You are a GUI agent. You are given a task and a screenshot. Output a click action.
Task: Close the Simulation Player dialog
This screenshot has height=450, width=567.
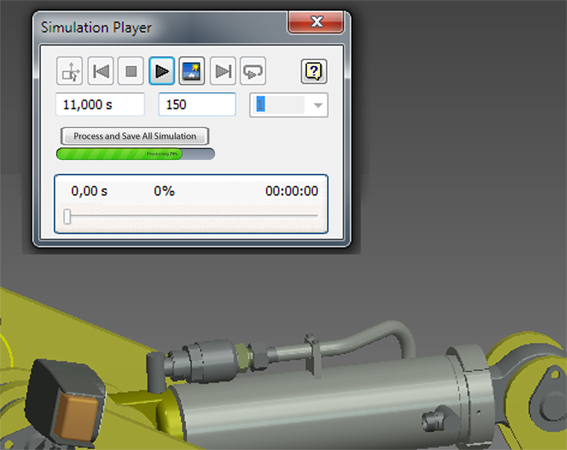[316, 22]
